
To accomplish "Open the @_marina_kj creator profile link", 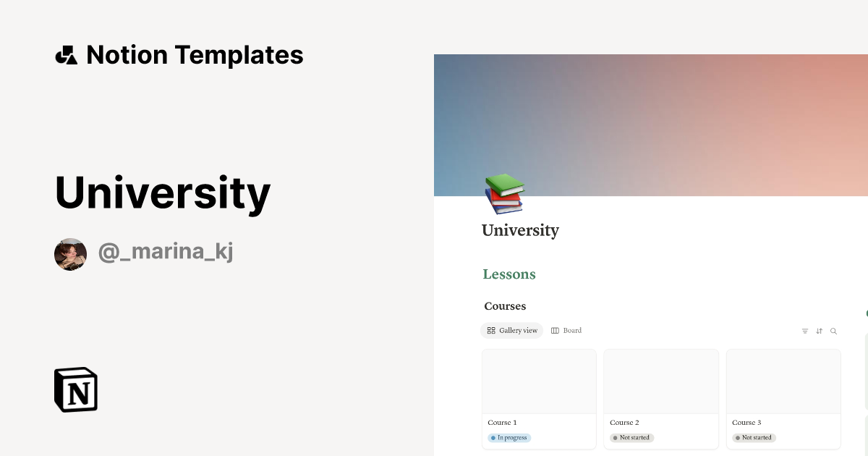I will point(165,251).
